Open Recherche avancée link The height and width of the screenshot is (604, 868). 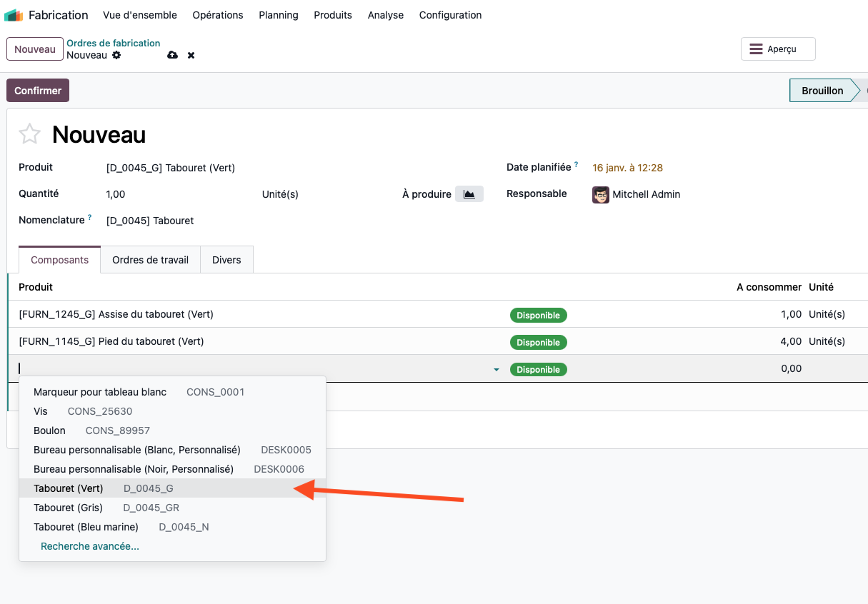click(x=90, y=546)
